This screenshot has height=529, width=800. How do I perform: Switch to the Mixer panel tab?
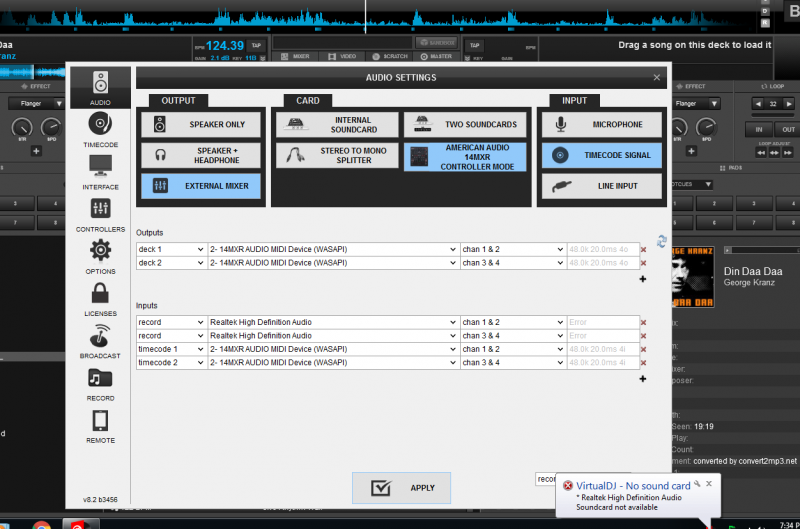tap(295, 57)
